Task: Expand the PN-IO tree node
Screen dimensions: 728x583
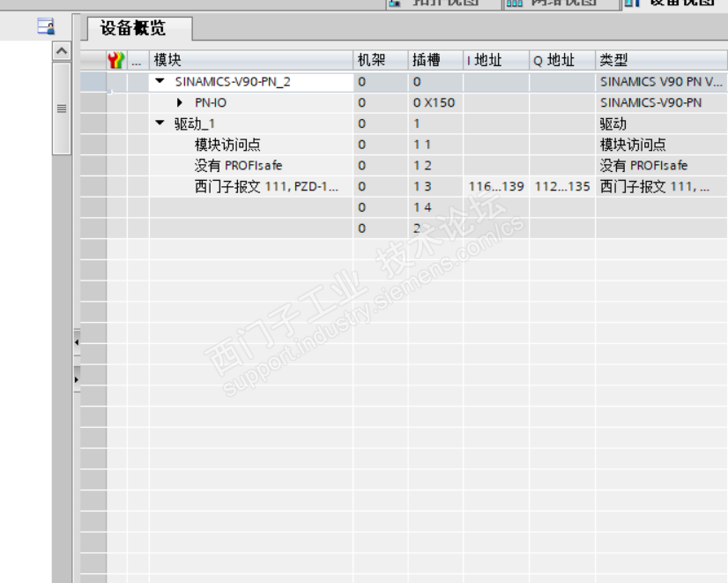Action: (x=180, y=102)
